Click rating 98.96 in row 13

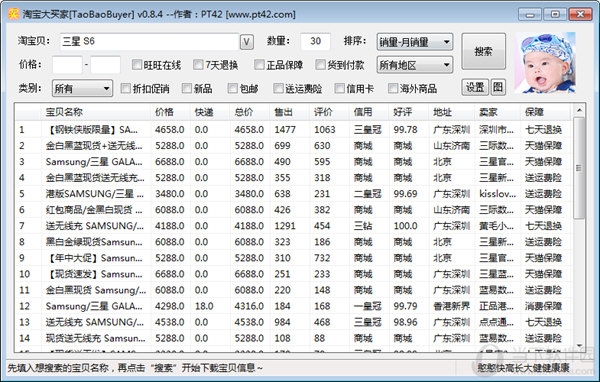(x=405, y=322)
